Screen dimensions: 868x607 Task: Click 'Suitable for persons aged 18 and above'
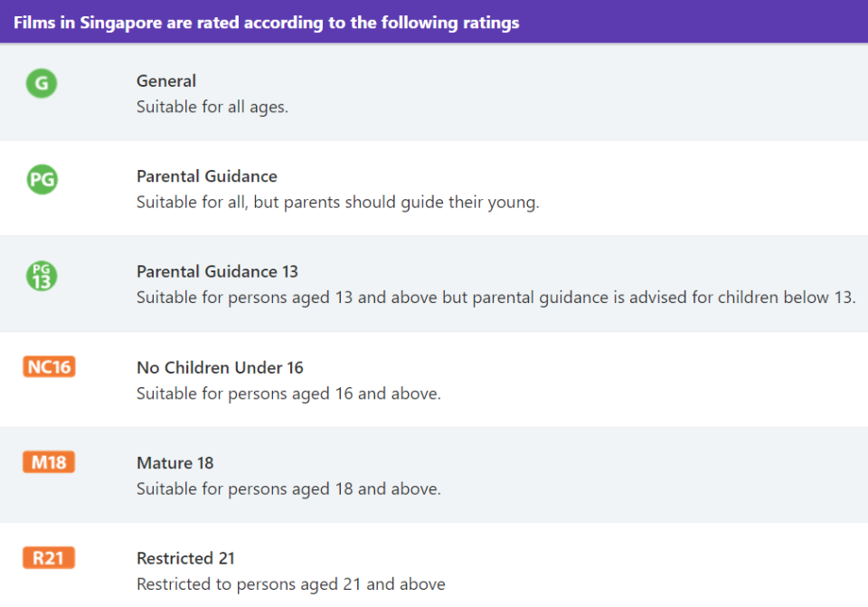pyautogui.click(x=288, y=488)
